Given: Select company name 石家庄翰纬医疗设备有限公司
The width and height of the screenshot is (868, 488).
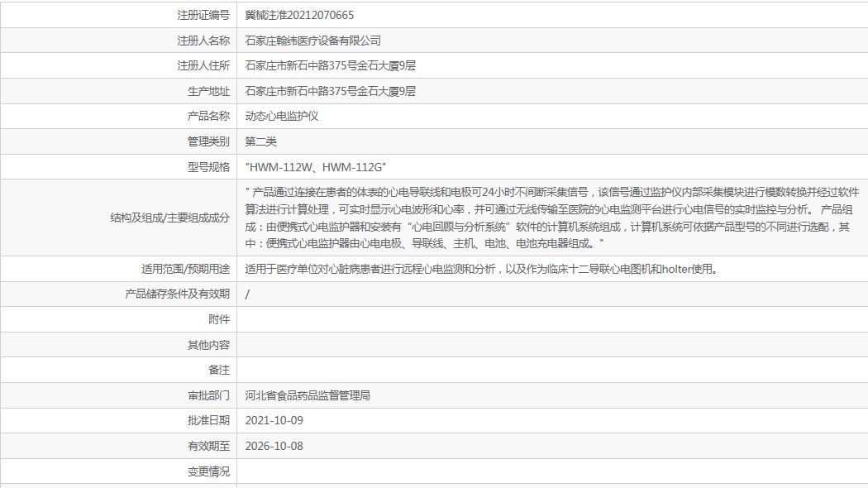Looking at the screenshot, I should pyautogui.click(x=312, y=41).
